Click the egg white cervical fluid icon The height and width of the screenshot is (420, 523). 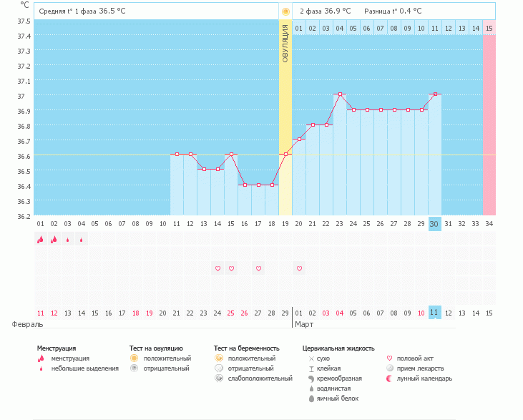coord(311,398)
